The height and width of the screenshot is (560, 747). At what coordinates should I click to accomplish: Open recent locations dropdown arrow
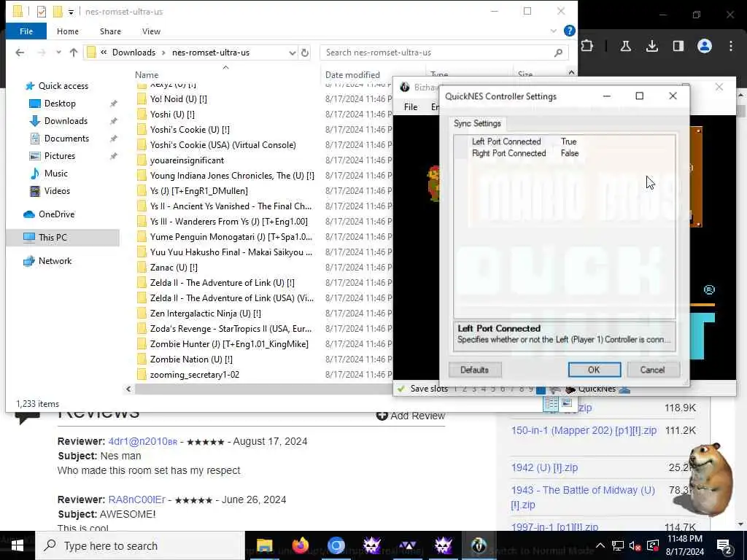point(58,52)
